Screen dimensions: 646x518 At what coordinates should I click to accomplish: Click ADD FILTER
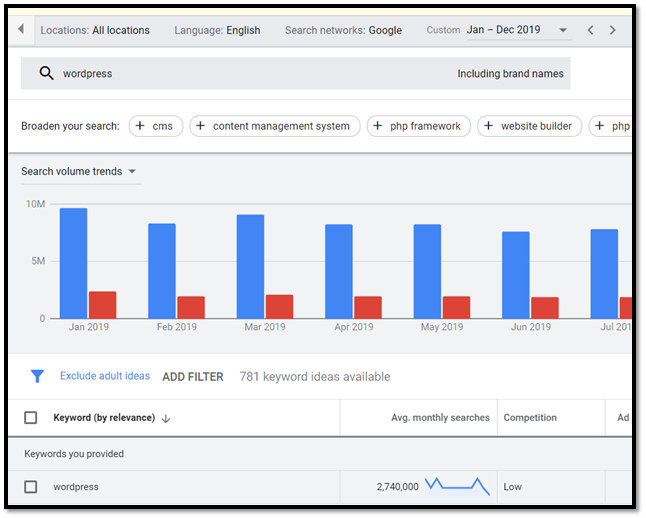pos(193,377)
